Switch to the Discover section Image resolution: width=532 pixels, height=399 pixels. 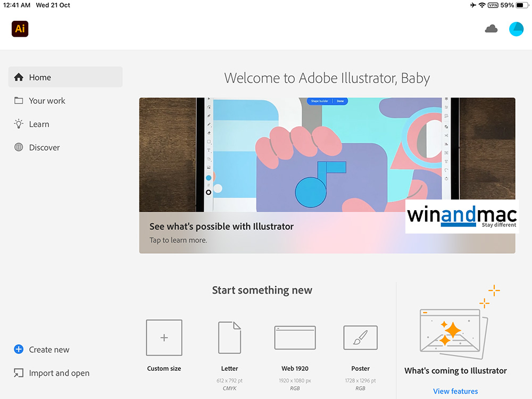[44, 147]
